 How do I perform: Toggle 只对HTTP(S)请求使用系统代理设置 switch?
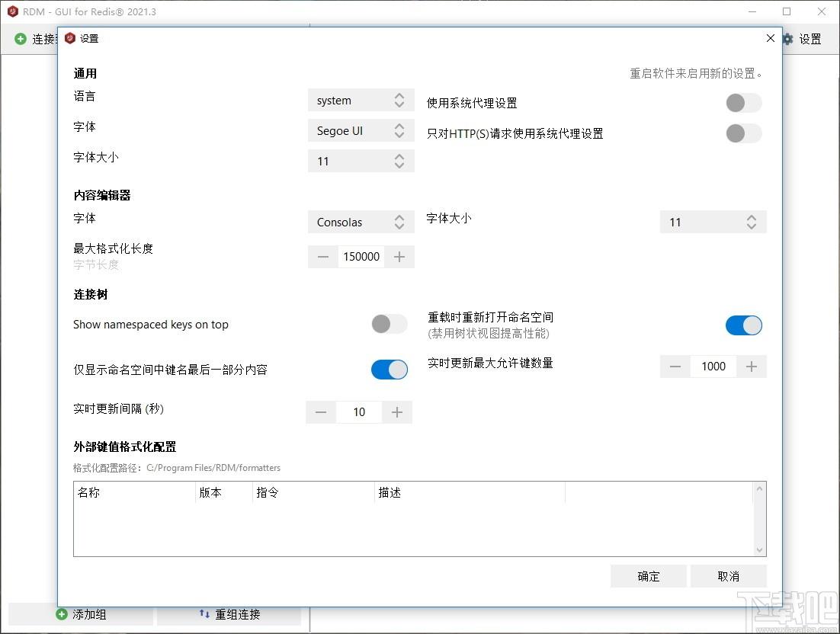click(x=743, y=133)
